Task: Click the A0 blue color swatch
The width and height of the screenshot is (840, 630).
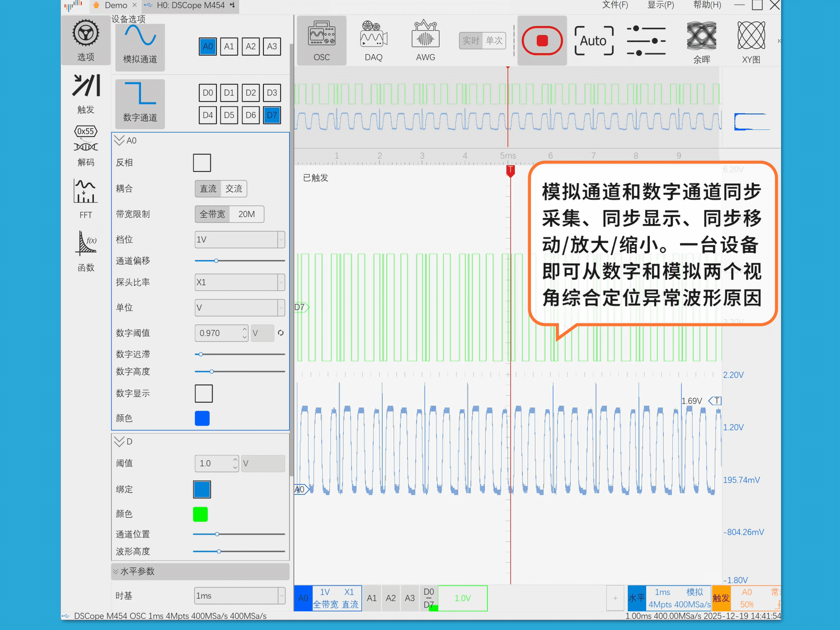Action: [202, 418]
